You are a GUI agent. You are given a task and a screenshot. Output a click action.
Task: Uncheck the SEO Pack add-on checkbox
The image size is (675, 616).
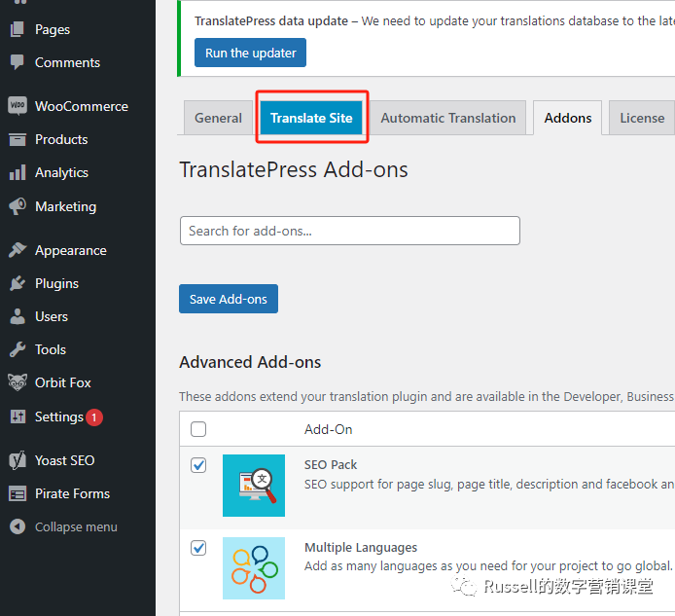point(198,465)
